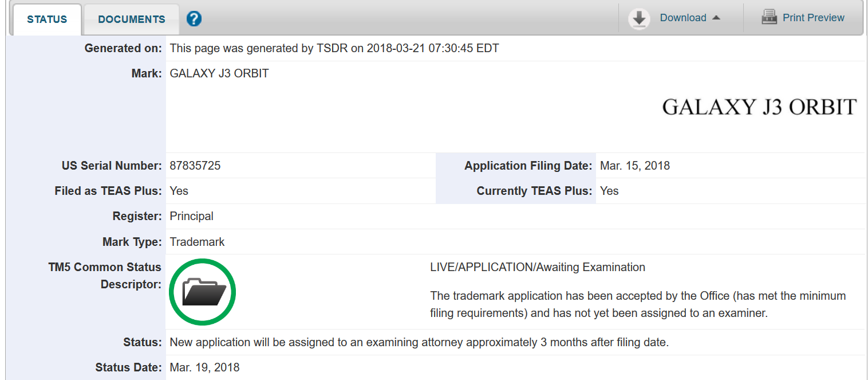Viewport: 868px width, 380px height.
Task: Click the Principal register value
Action: click(x=191, y=216)
